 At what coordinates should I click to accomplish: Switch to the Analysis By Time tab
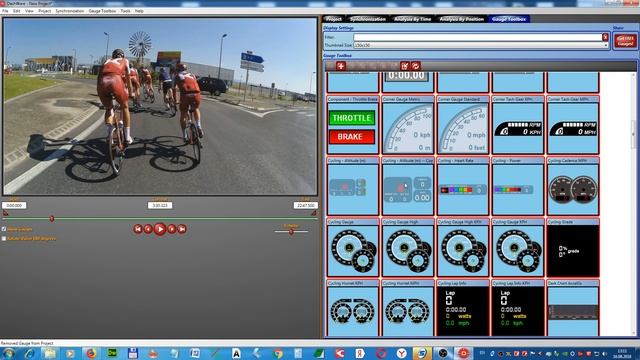[412, 19]
